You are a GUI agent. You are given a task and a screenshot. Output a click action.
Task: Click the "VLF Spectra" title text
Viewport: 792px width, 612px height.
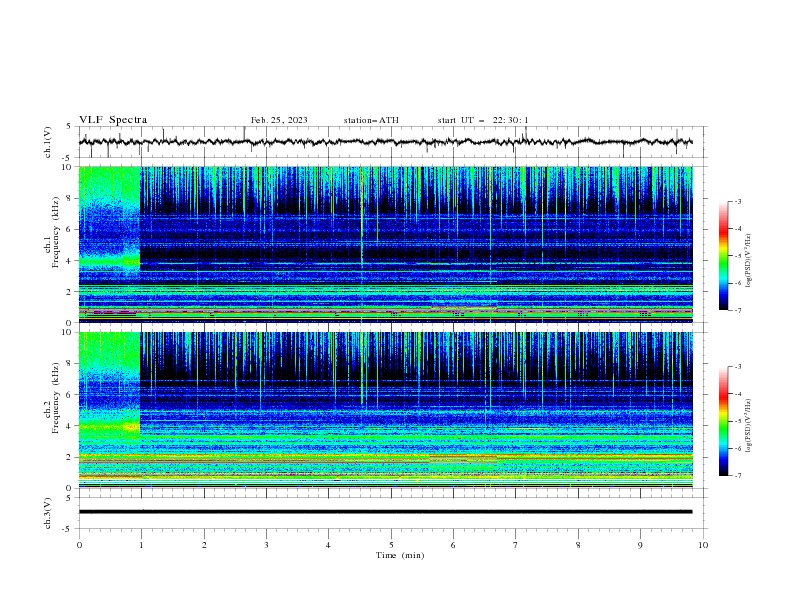(x=113, y=120)
